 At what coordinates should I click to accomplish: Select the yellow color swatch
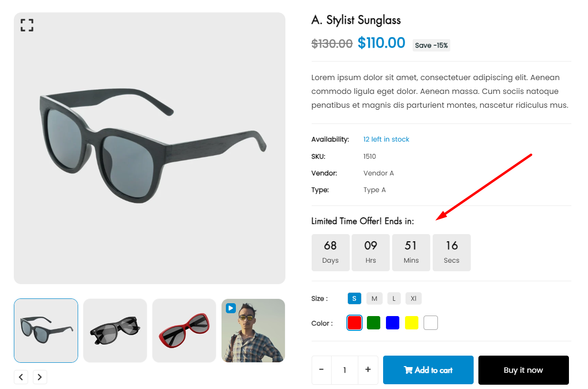click(412, 323)
